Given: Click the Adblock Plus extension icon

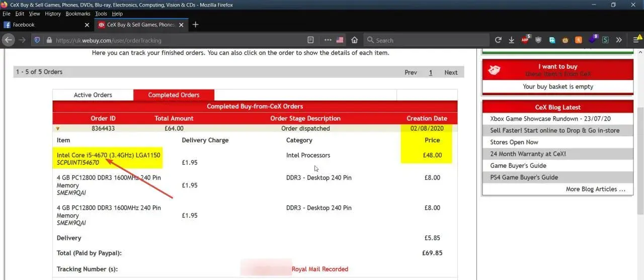Looking at the screenshot, I should coord(525,40).
